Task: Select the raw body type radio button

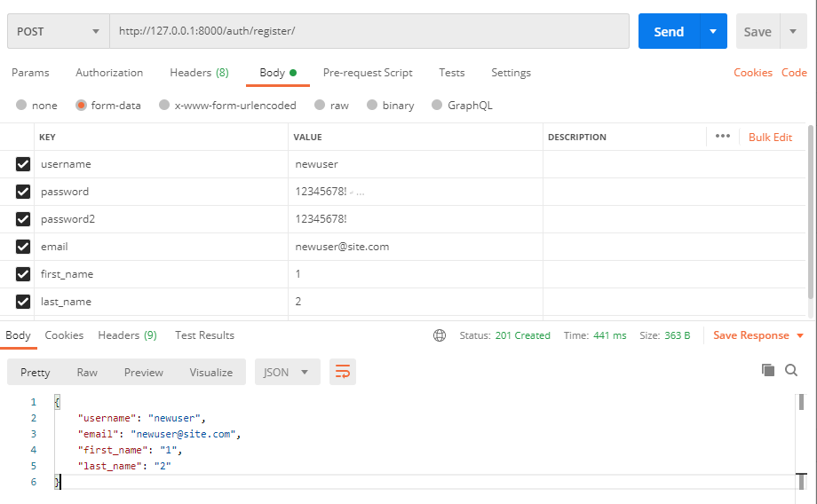Action: pyautogui.click(x=320, y=106)
